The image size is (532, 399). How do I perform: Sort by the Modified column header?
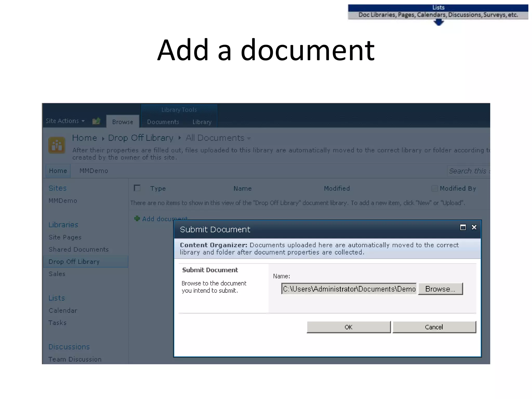pos(337,188)
